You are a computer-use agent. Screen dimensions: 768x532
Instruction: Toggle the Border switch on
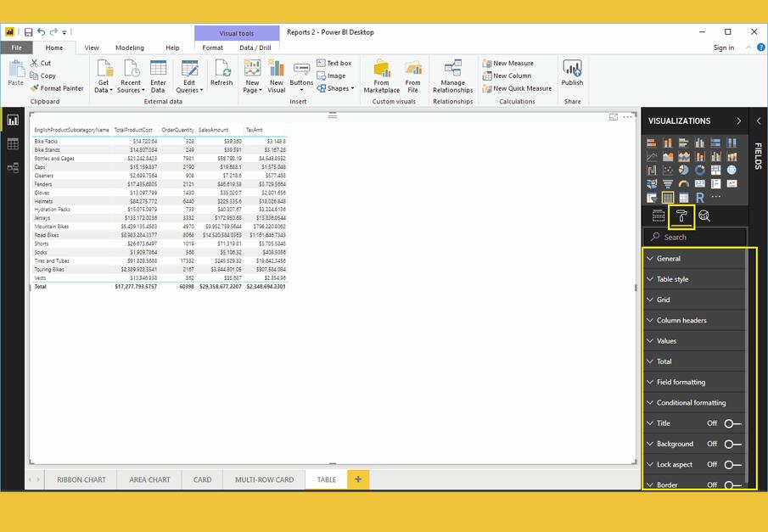732,485
